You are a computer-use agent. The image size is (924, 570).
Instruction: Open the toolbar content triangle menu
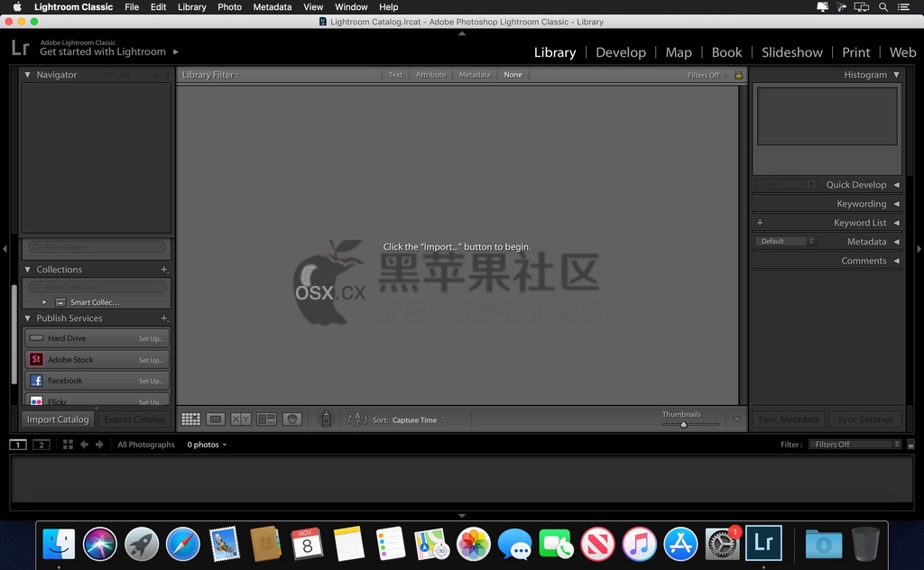point(736,419)
